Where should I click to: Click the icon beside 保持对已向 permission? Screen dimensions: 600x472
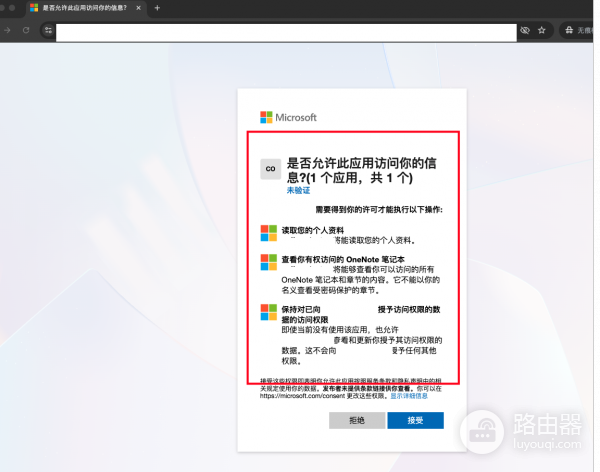click(x=269, y=312)
